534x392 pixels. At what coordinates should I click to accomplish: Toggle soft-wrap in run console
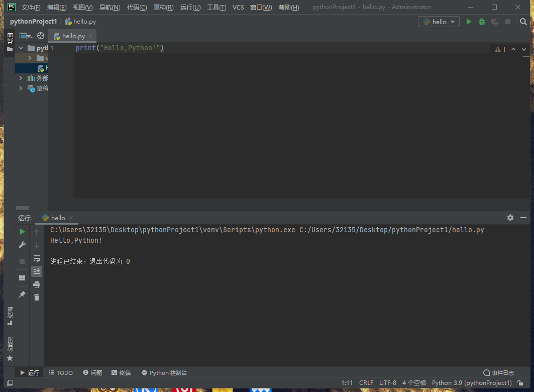(x=37, y=258)
